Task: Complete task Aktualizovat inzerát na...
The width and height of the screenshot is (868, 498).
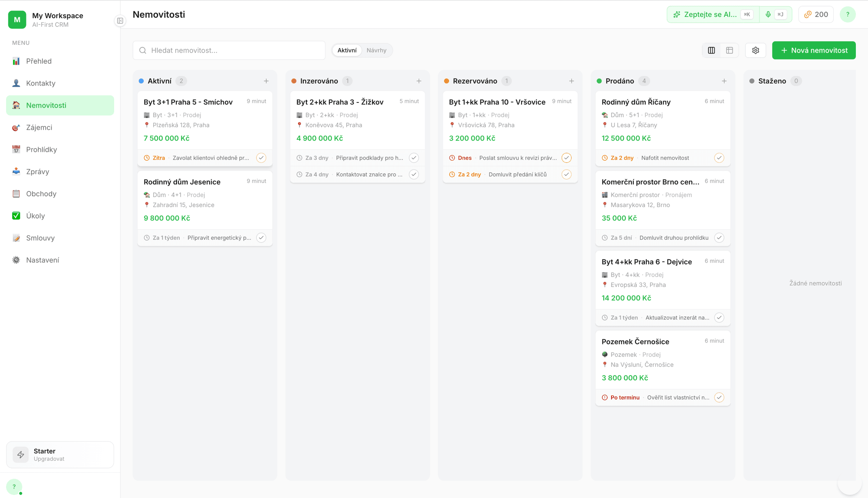Action: (720, 318)
